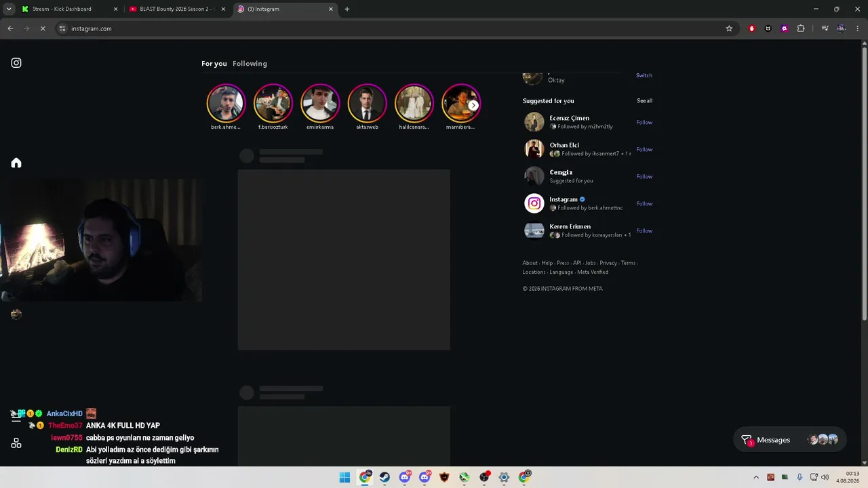Select the For you feed tab
Screen dimensions: 868x488
[x=214, y=64]
